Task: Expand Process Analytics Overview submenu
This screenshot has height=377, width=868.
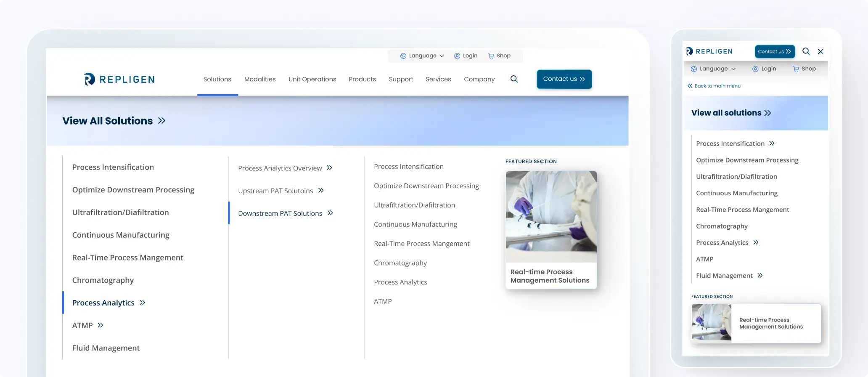Action: (x=329, y=168)
